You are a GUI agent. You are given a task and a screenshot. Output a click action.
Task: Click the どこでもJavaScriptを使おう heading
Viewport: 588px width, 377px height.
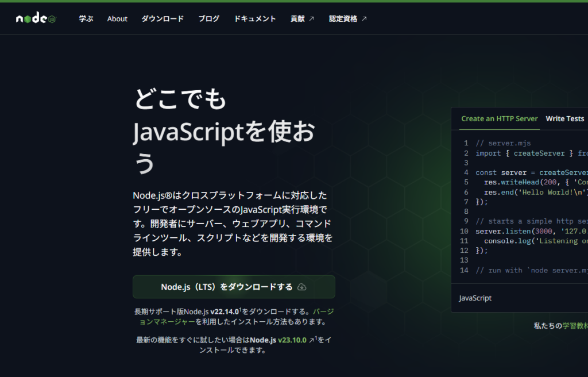[225, 130]
